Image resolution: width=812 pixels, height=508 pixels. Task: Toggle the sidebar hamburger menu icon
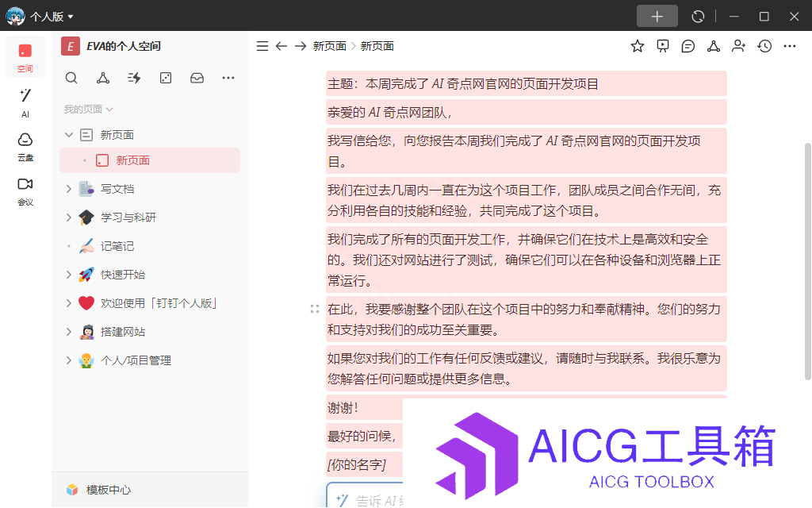(x=262, y=46)
